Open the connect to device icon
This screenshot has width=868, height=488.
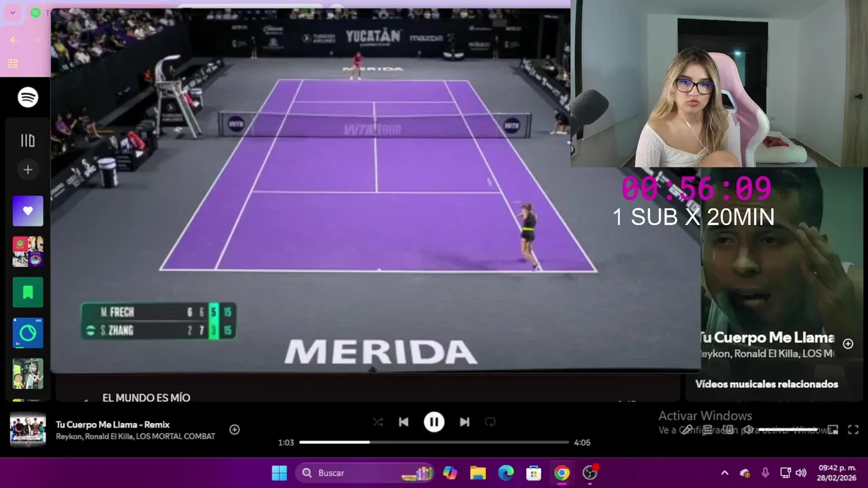tap(728, 430)
